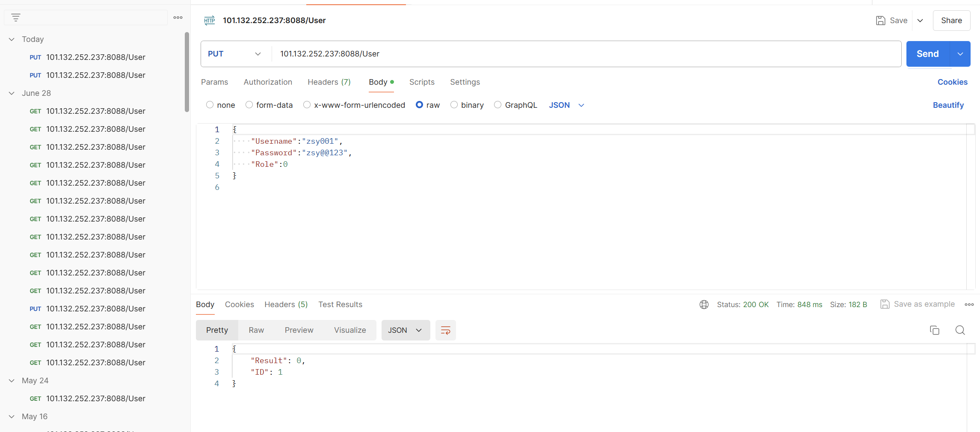Search within the response body
Viewport: 980px width, 432px height.
(x=960, y=330)
